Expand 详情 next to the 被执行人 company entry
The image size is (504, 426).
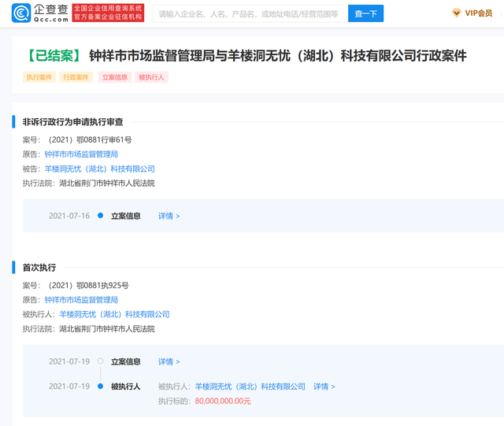coord(324,387)
